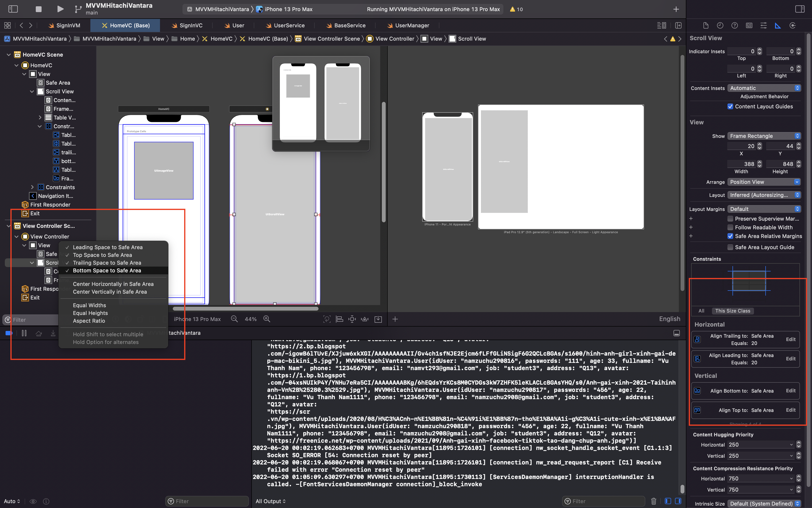Pause program execution in debug bar

coord(24,333)
